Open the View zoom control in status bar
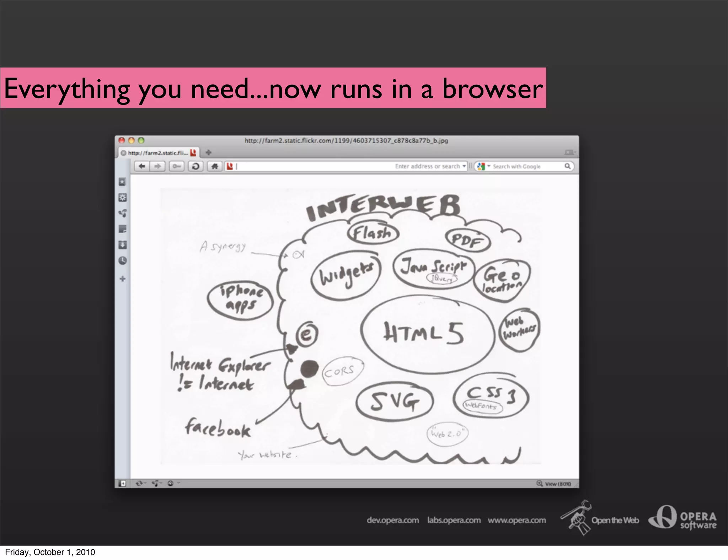The height and width of the screenshot is (560, 728). [x=554, y=484]
